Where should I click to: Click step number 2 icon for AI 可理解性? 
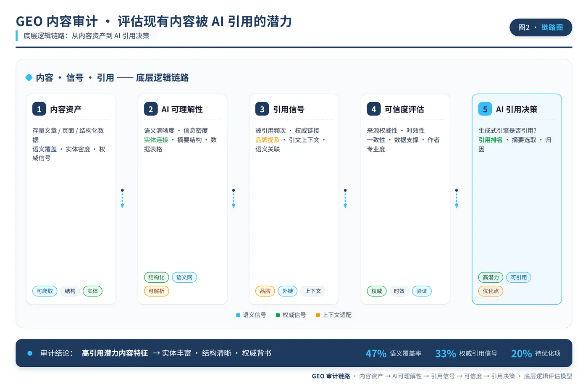[x=151, y=109]
